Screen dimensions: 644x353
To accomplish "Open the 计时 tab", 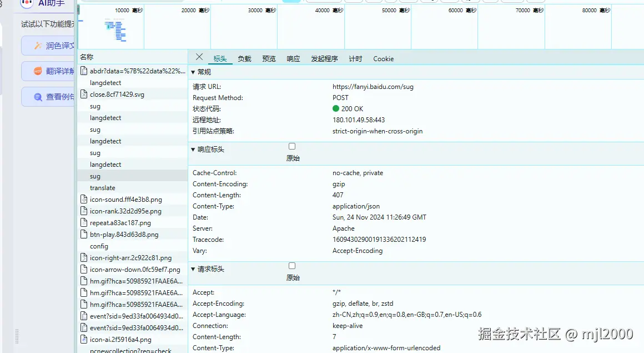I will (355, 59).
